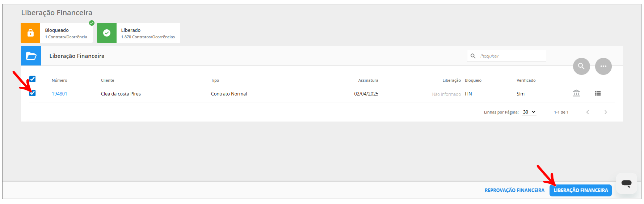Open the round more options button

(x=603, y=66)
